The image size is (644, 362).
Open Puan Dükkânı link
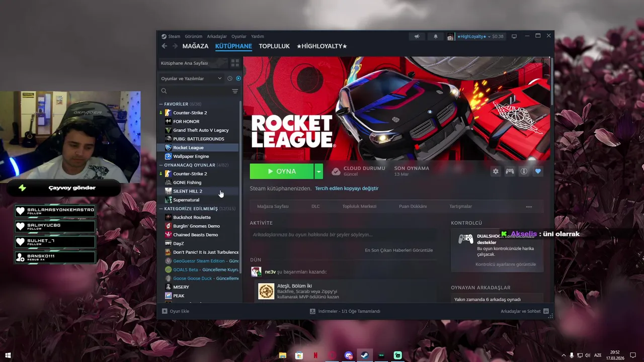tap(413, 207)
